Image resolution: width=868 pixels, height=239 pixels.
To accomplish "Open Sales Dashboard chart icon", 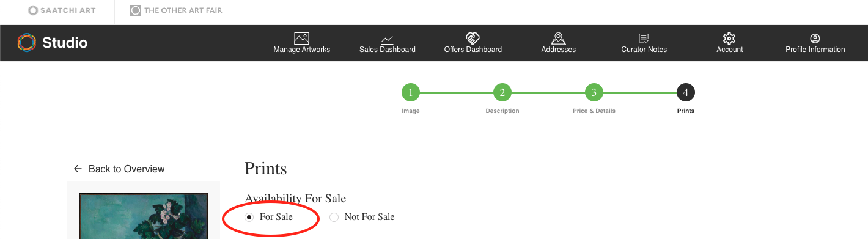I will (387, 38).
